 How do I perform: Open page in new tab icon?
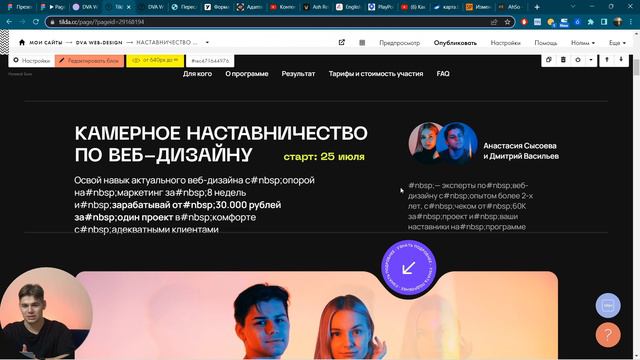pos(342,42)
